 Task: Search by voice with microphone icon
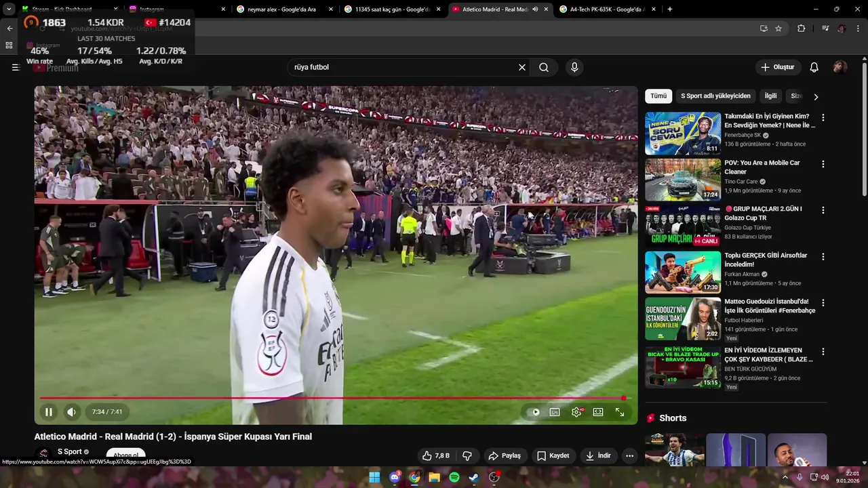[x=574, y=67]
